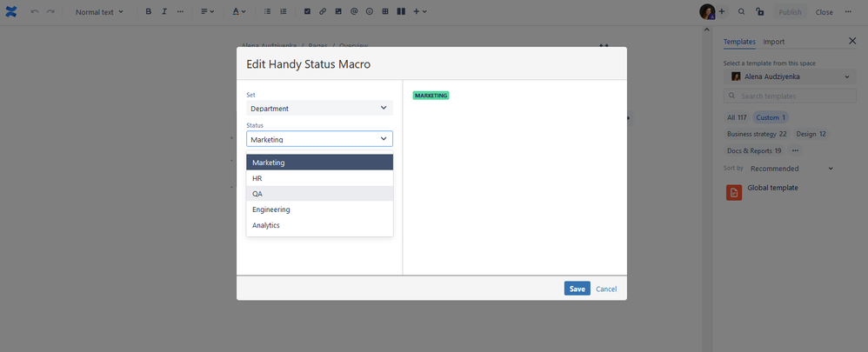Screen dimensions: 868x352
Task: Open the Normal text style dropdown
Action: pyautogui.click(x=100, y=11)
